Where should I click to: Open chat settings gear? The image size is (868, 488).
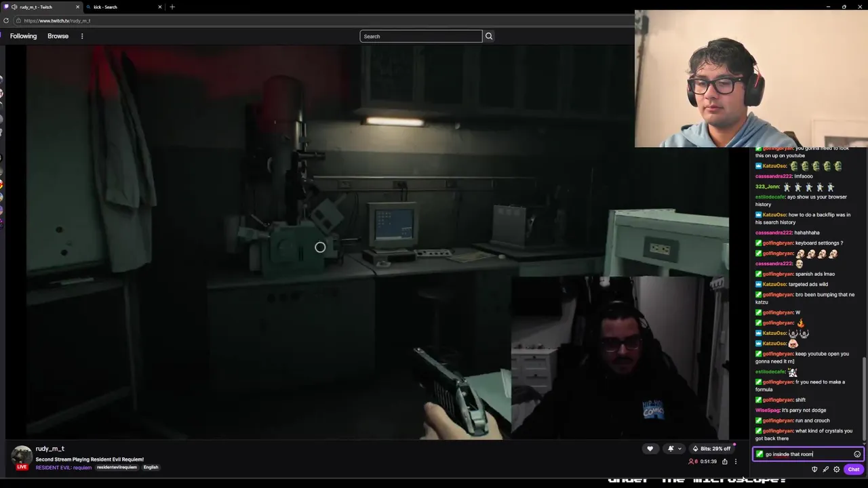pos(836,469)
